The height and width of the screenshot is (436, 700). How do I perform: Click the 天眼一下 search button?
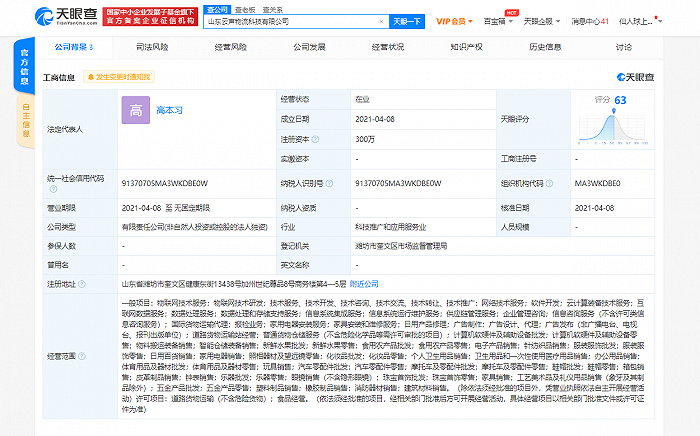[407, 21]
